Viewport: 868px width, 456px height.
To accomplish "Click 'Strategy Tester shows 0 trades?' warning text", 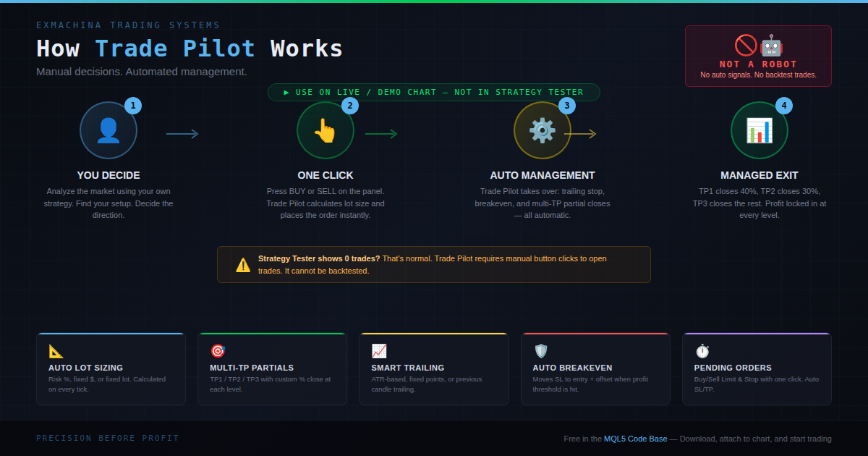I will (x=319, y=258).
